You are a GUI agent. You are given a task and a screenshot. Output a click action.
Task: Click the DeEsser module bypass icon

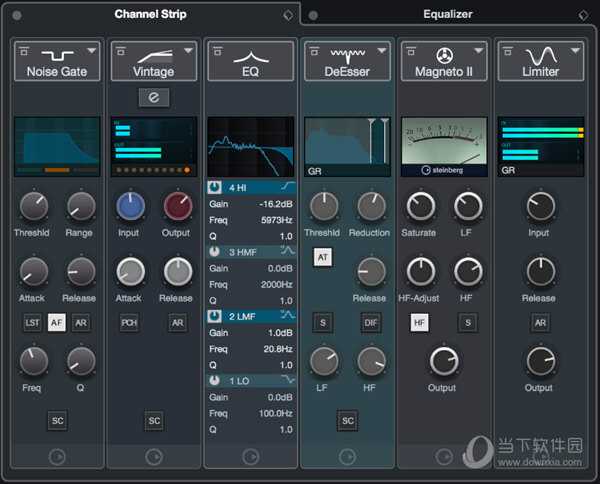(315, 51)
